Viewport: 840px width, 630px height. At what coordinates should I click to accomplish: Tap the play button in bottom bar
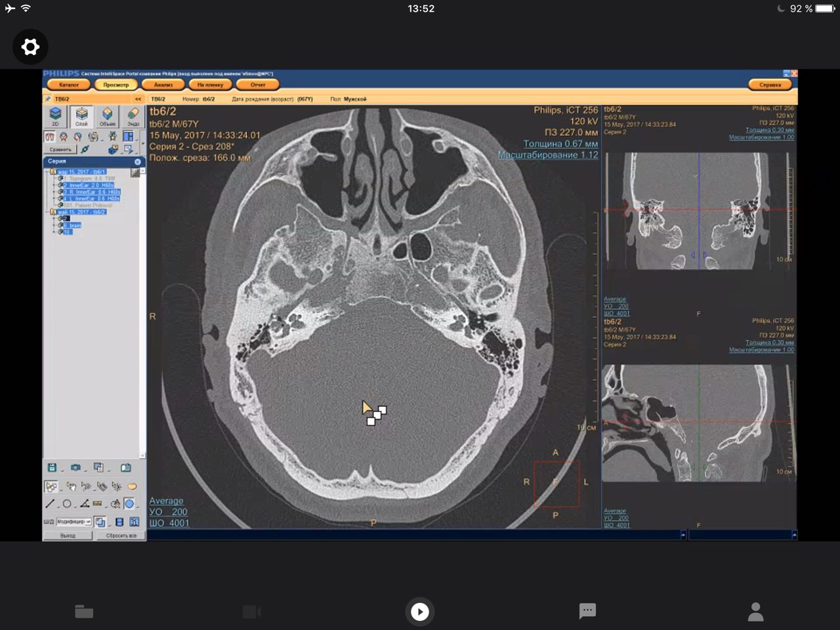[x=420, y=612]
